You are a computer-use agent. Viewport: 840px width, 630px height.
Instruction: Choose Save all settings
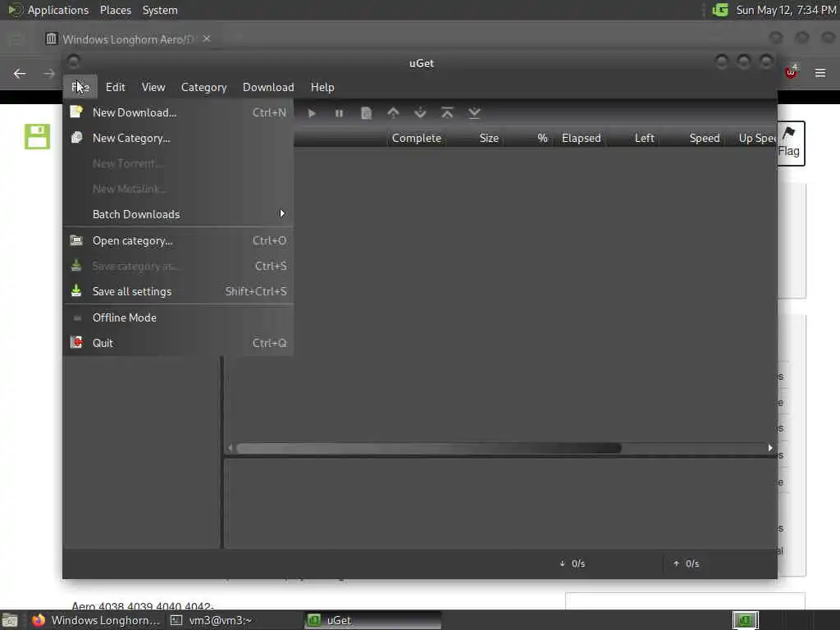click(178, 291)
